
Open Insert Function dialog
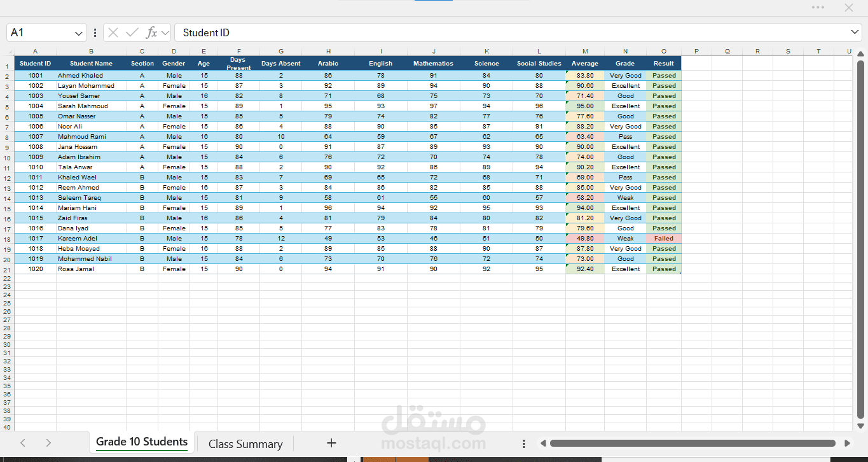[151, 32]
